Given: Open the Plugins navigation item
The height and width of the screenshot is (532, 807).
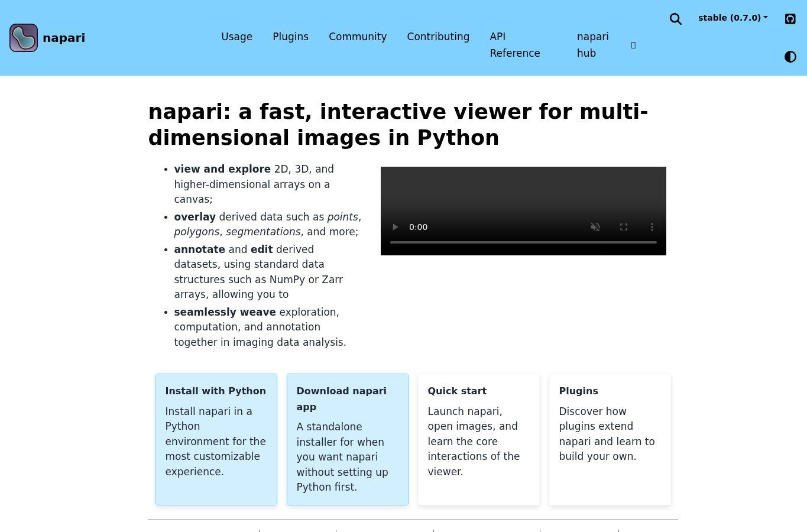Looking at the screenshot, I should point(290,37).
